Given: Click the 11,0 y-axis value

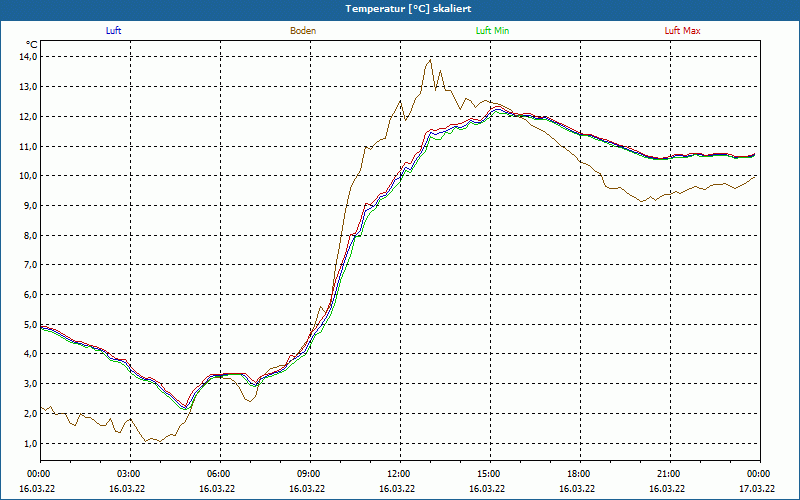Looking at the screenshot, I should [x=29, y=146].
